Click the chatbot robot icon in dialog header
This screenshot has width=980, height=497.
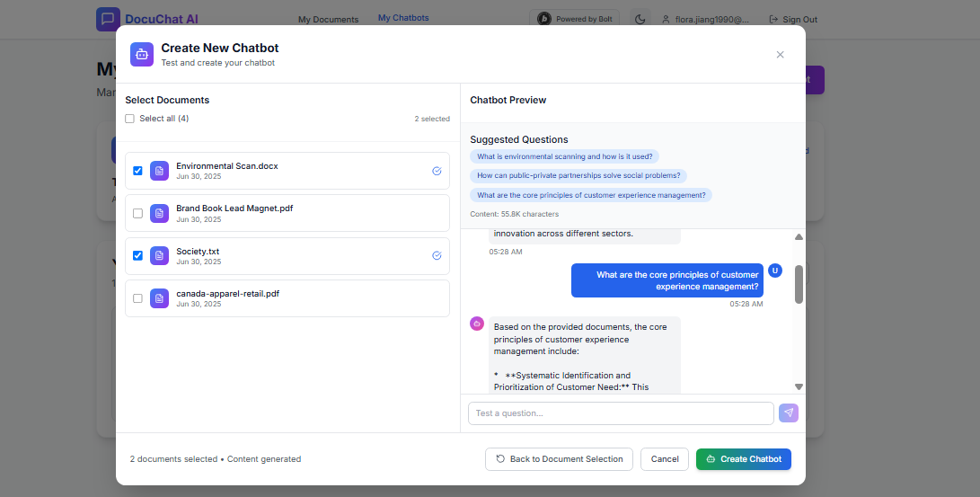[142, 55]
